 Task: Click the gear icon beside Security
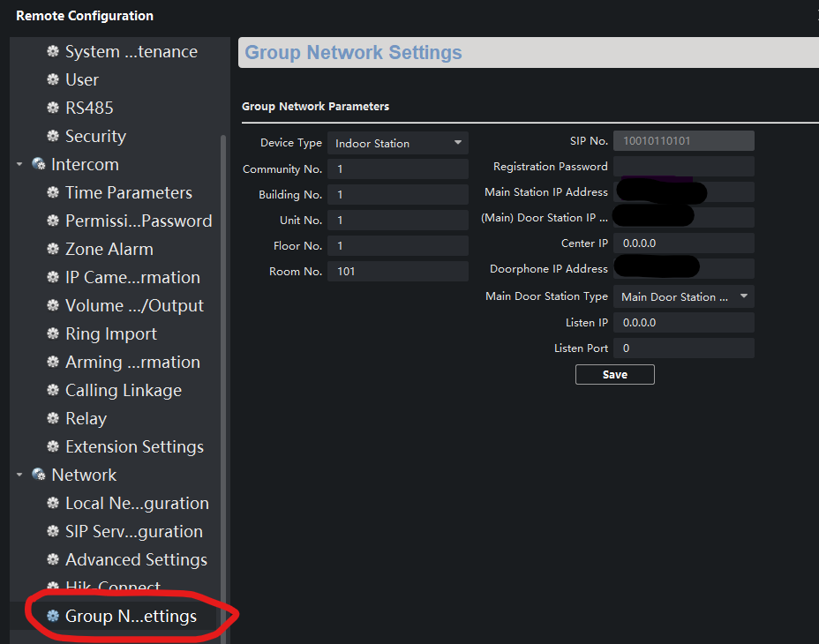[x=53, y=137]
